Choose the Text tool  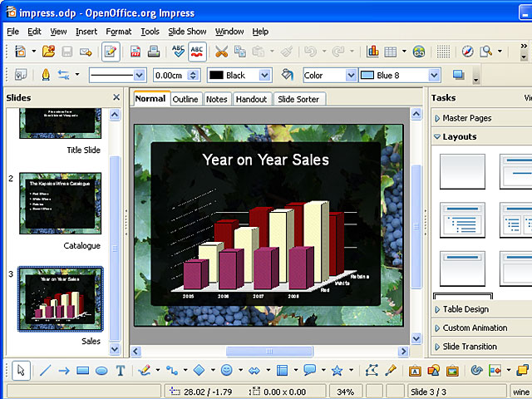coord(121,371)
